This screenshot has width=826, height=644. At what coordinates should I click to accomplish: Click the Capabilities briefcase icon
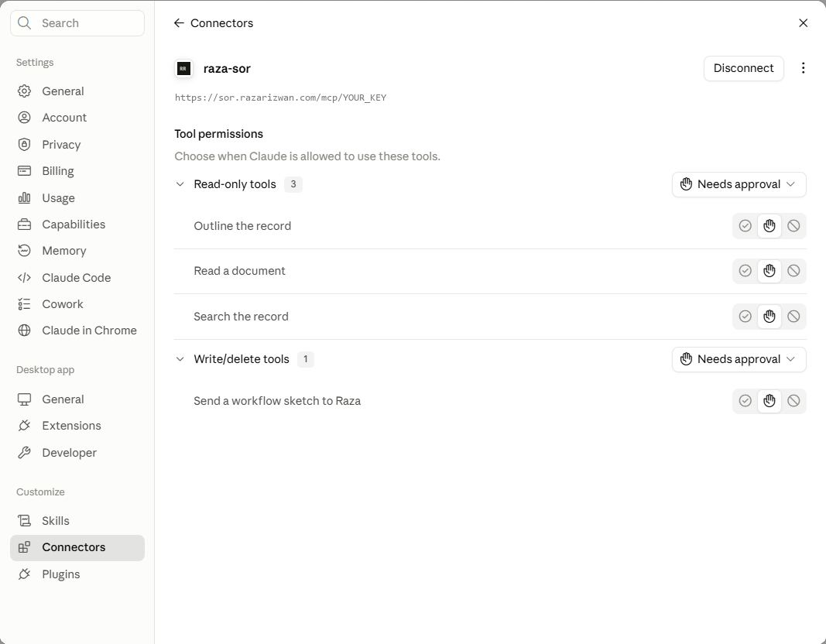tap(24, 224)
